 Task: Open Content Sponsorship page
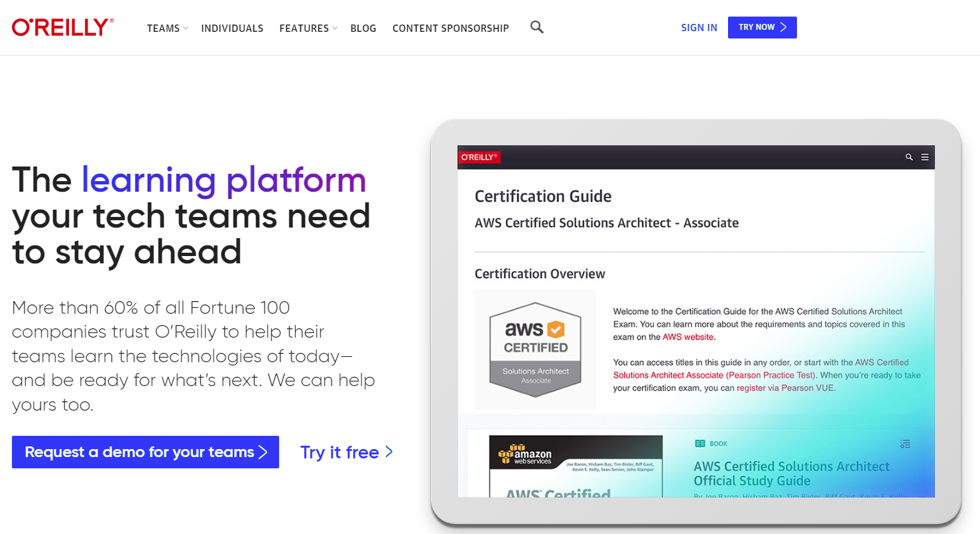[x=451, y=29]
